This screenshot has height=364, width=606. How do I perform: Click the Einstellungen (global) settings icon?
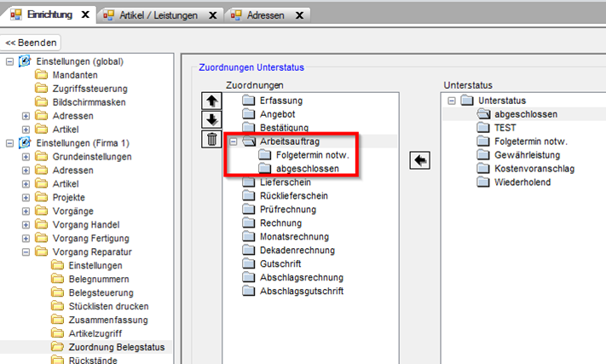click(x=25, y=61)
